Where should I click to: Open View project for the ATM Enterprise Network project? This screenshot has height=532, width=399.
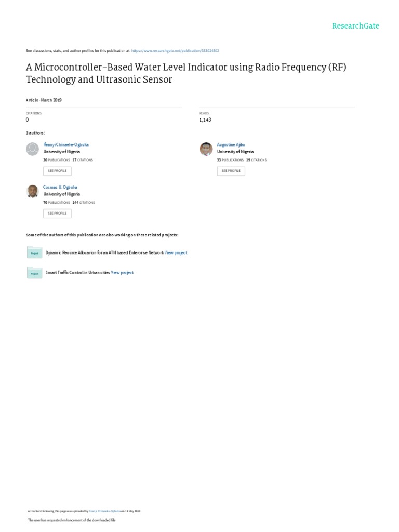(x=176, y=252)
